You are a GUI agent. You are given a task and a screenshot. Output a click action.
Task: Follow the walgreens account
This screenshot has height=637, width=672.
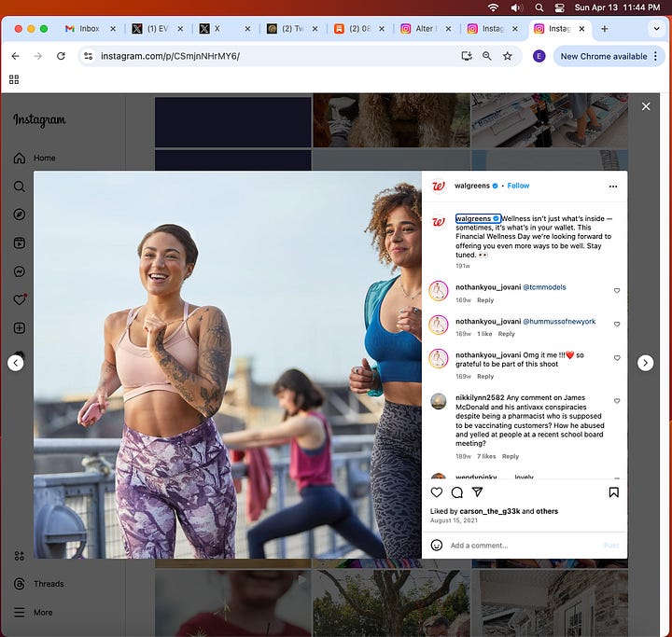click(518, 186)
